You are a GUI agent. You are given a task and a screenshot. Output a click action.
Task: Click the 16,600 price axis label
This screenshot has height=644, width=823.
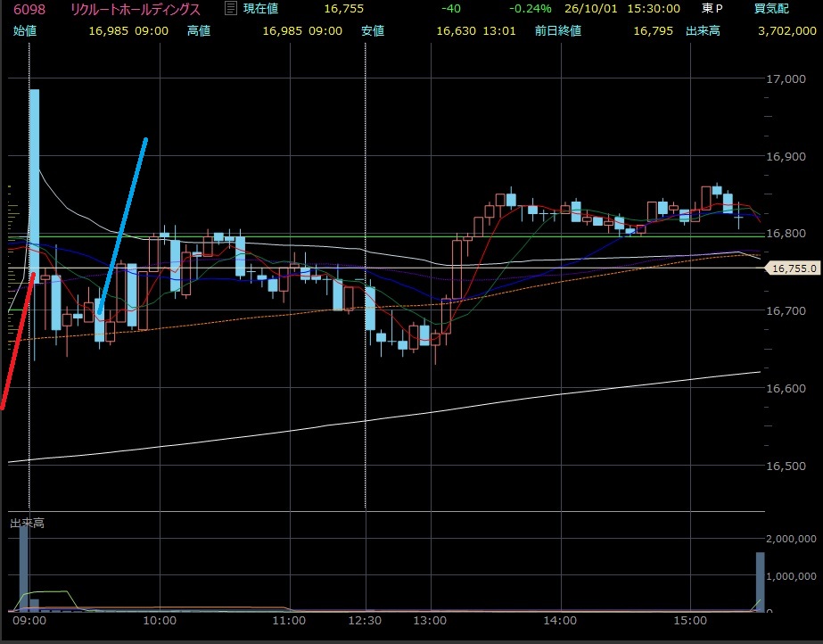click(786, 388)
